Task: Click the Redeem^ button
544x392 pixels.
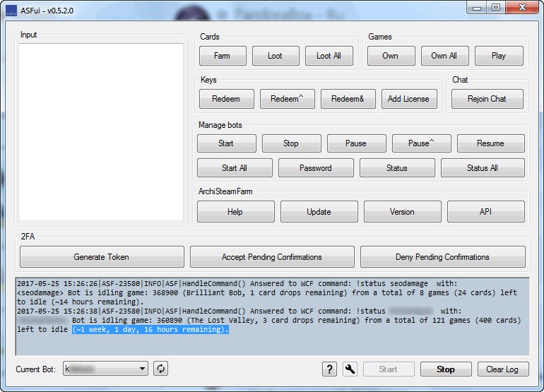Action: (x=288, y=99)
